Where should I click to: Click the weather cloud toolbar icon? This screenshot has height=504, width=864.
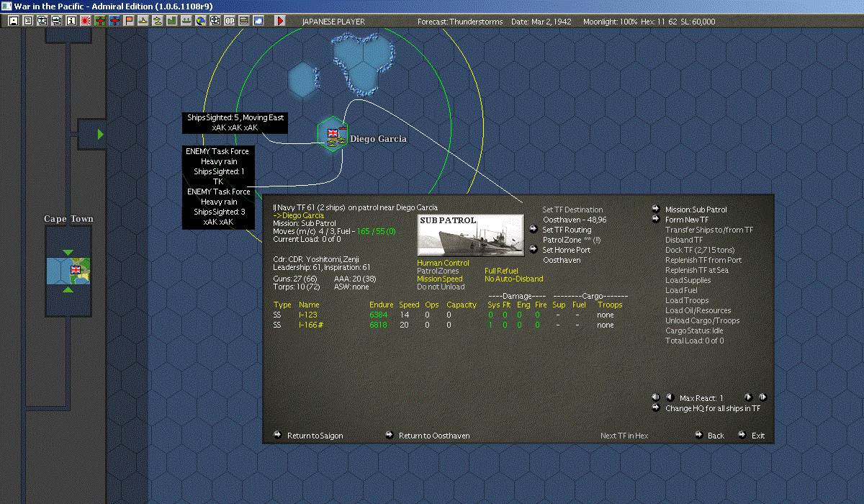(x=258, y=21)
